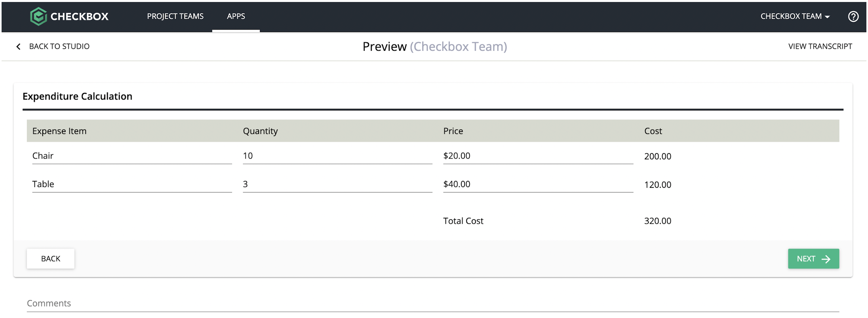Click the Checkbox logo icon
The width and height of the screenshot is (868, 318).
38,16
